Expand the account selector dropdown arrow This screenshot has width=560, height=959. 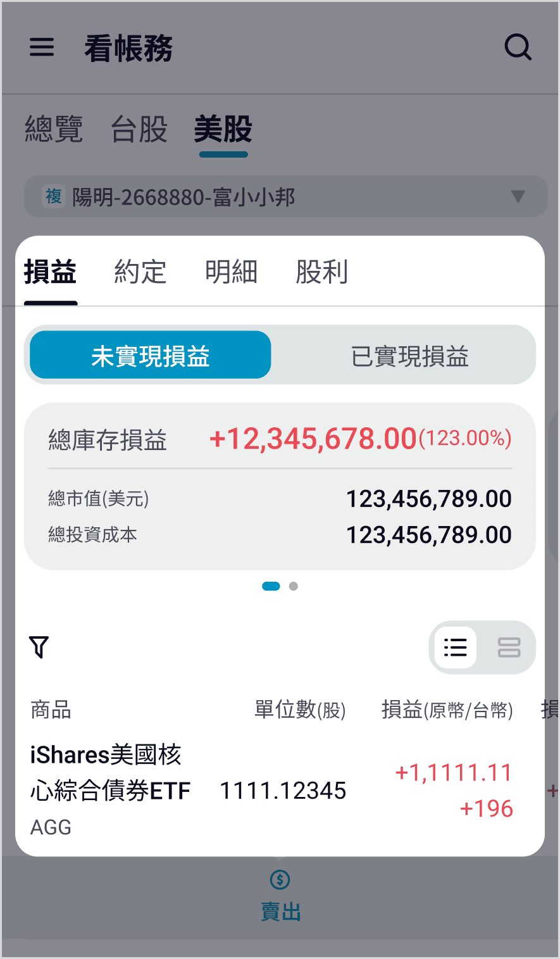518,197
